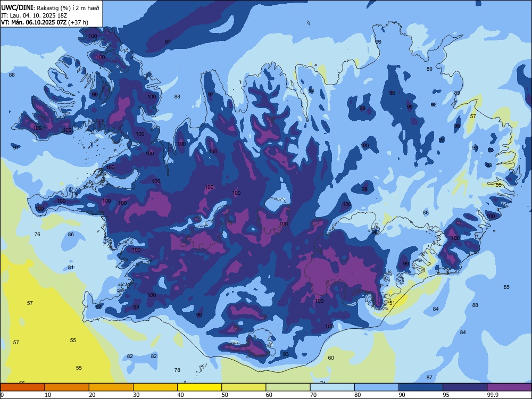Select the '(+37 h)' forecast offset text
The height and width of the screenshot is (399, 532).
click(x=78, y=22)
